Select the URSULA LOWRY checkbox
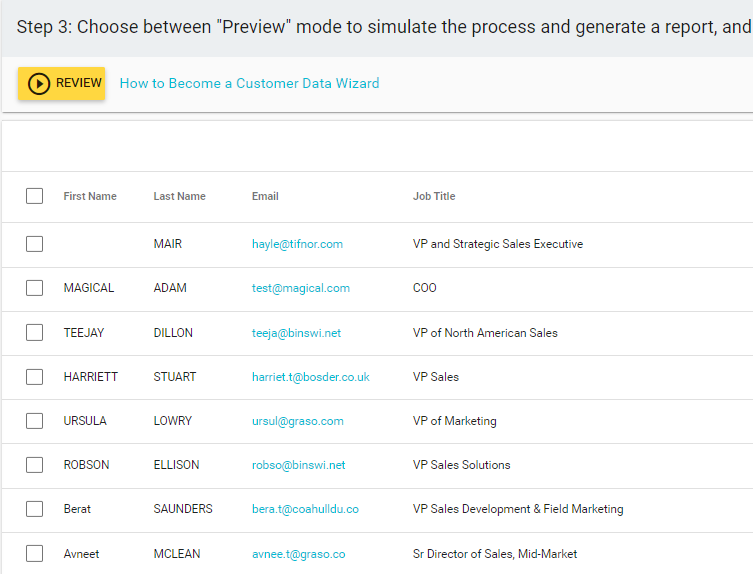Screen dimensions: 753x574 pos(35,421)
